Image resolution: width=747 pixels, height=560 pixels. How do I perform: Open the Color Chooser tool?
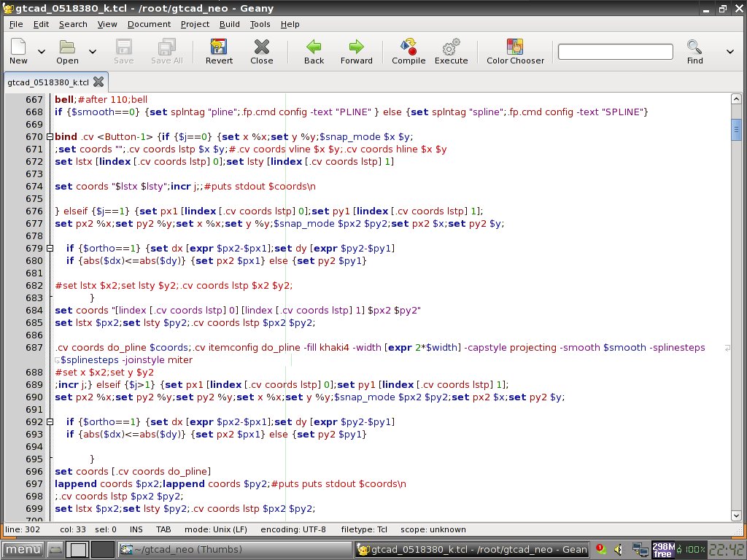[x=515, y=51]
